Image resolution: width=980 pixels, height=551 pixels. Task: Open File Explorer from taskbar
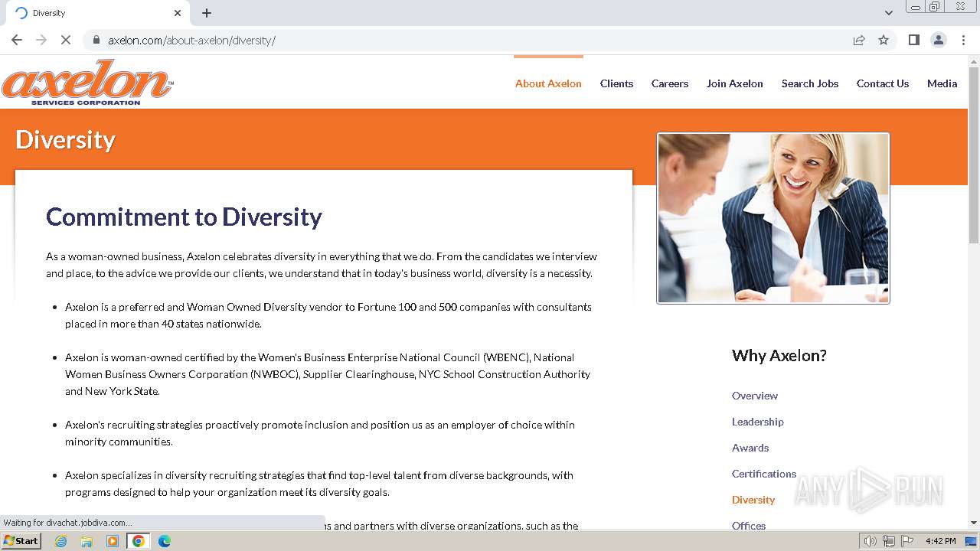click(x=87, y=541)
